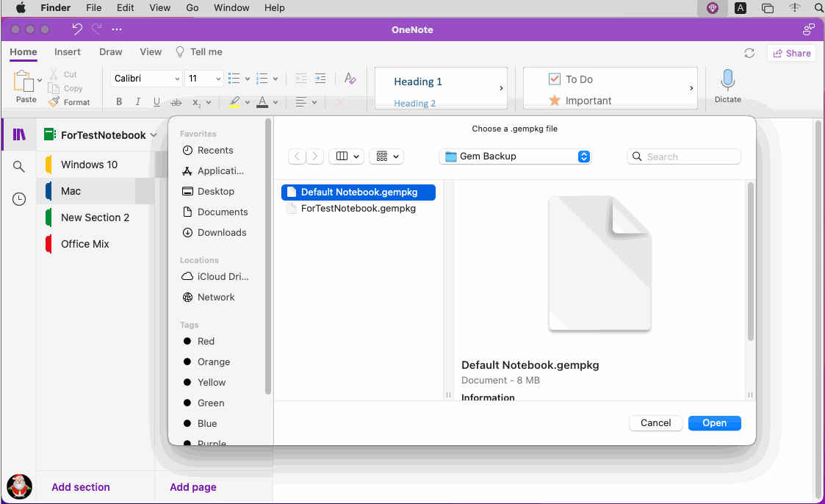This screenshot has width=825, height=504.
Task: Toggle Underline formatting
Action: 156,101
